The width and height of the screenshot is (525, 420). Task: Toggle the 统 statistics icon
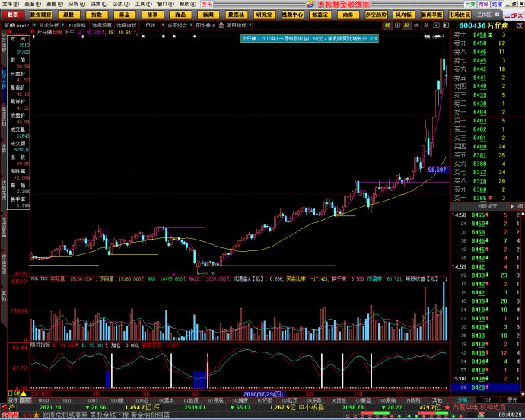(416, 25)
